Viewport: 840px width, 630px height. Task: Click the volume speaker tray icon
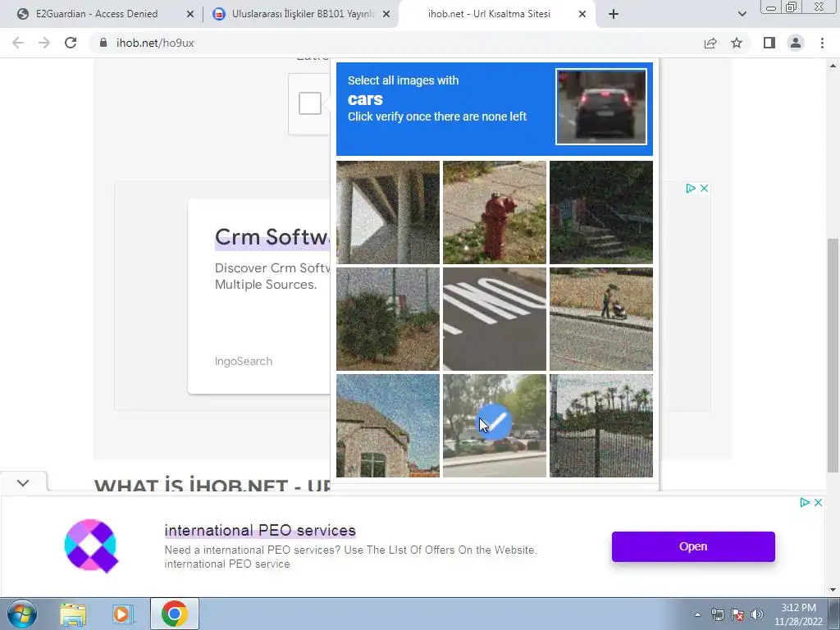click(x=757, y=614)
